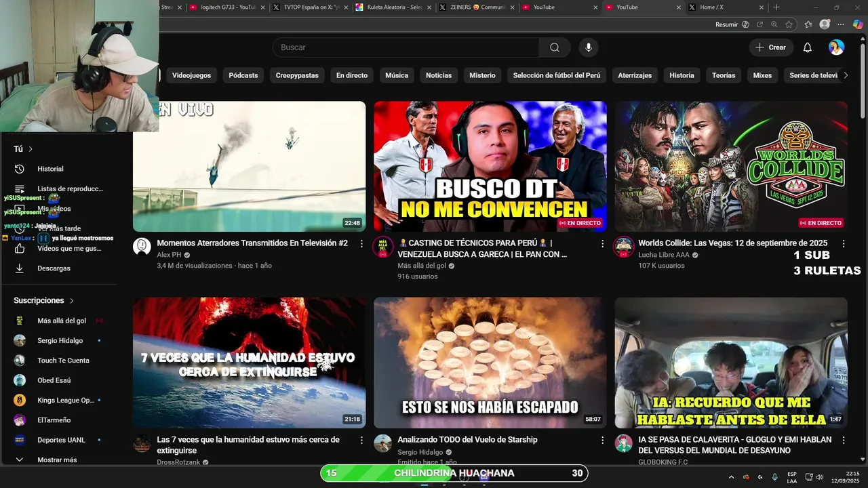Open the GLOBOKING F.C channel avatar
Screen dimensions: 868x488
tap(623, 443)
